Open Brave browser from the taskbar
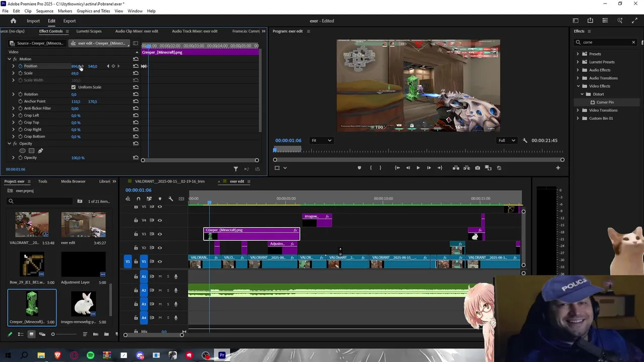Viewport: 644px width, 362px height. click(x=57, y=355)
